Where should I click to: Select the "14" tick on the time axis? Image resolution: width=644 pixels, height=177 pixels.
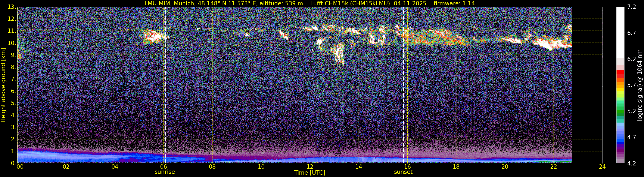pyautogui.click(x=358, y=167)
